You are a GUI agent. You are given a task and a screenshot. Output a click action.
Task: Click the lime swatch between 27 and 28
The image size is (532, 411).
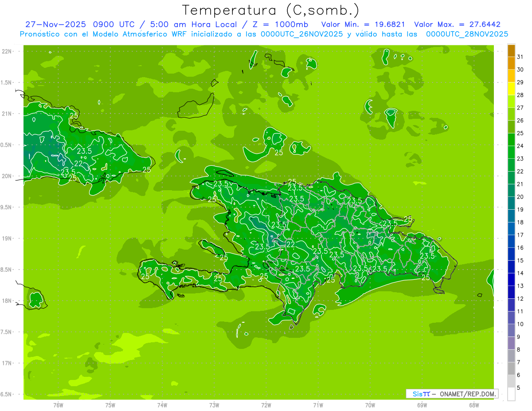pos(511,101)
